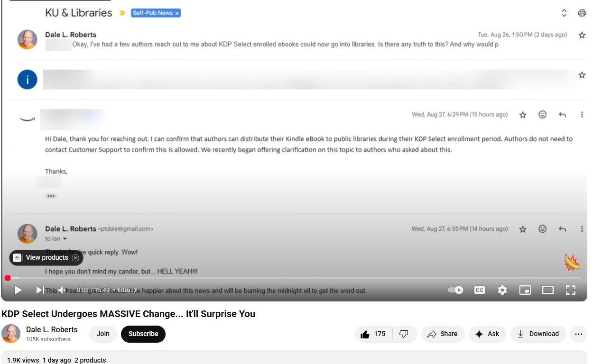The height and width of the screenshot is (364, 593).
Task: Skip to the next video
Action: point(40,290)
